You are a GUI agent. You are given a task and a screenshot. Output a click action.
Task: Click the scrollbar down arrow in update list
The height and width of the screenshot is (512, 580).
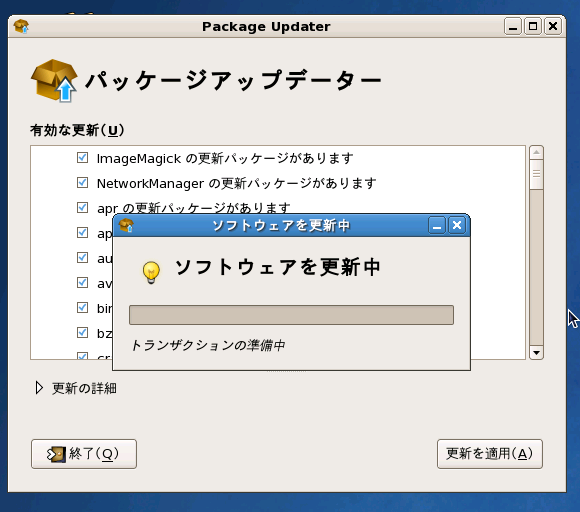pyautogui.click(x=536, y=353)
